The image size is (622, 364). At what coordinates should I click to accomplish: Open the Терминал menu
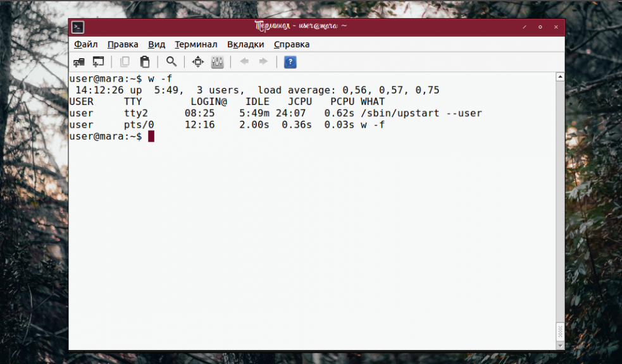click(x=196, y=44)
